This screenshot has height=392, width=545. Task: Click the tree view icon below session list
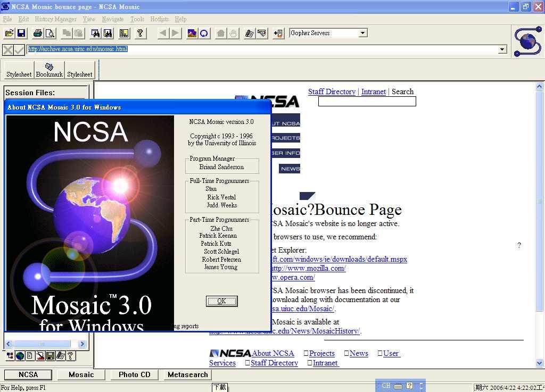10,356
